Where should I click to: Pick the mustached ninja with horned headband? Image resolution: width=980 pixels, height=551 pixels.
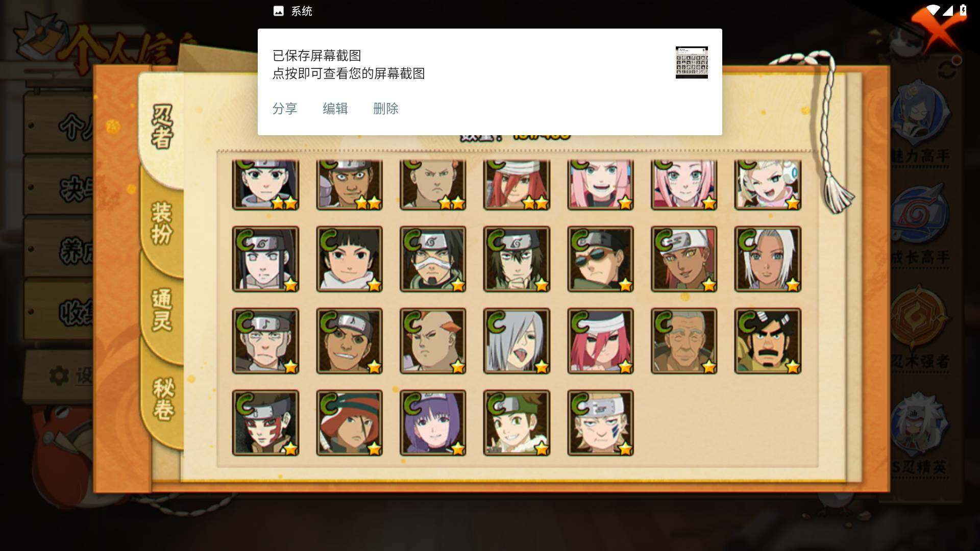coord(768,341)
